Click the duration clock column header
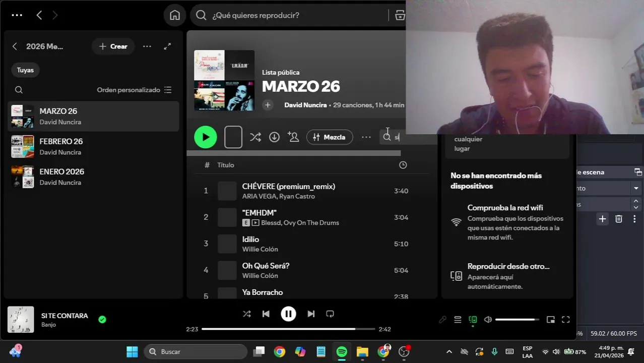Screen dimensions: 644x363 click(x=403, y=165)
